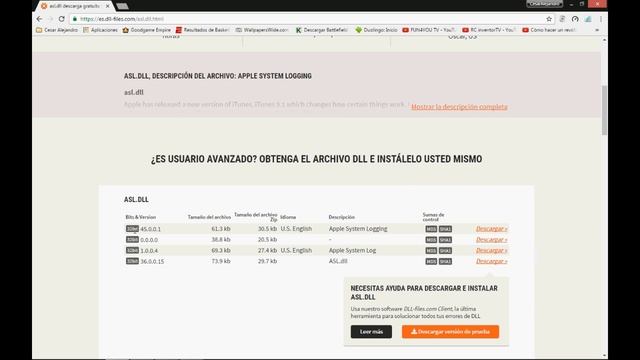640x360 pixels.
Task: Go forward with the browser forward arrow
Action: (x=51, y=19)
